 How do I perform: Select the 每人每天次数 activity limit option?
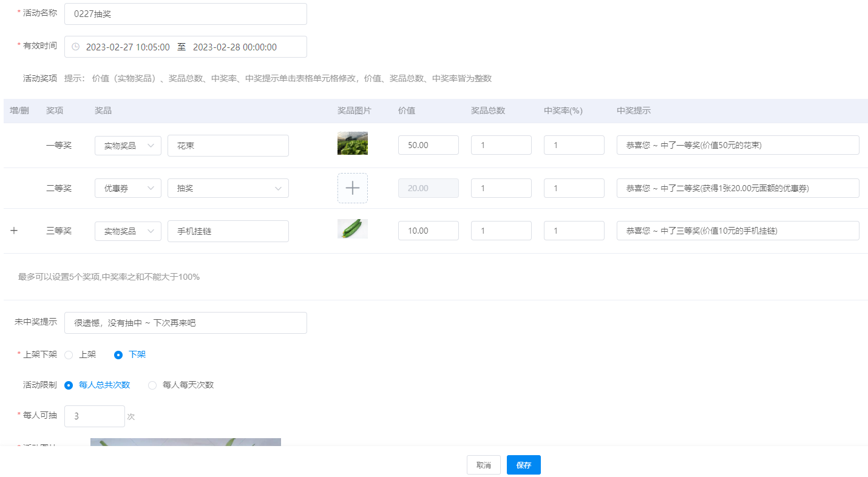tap(152, 385)
